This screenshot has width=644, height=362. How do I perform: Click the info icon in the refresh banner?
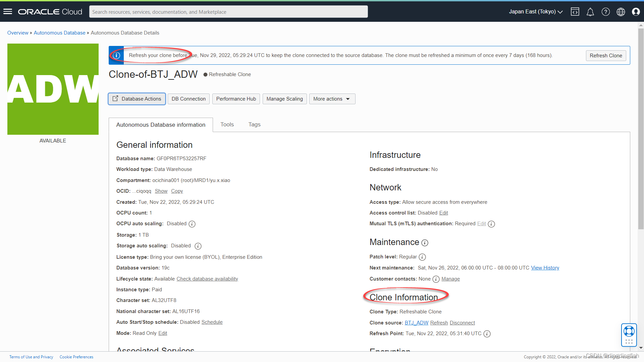[x=116, y=55]
